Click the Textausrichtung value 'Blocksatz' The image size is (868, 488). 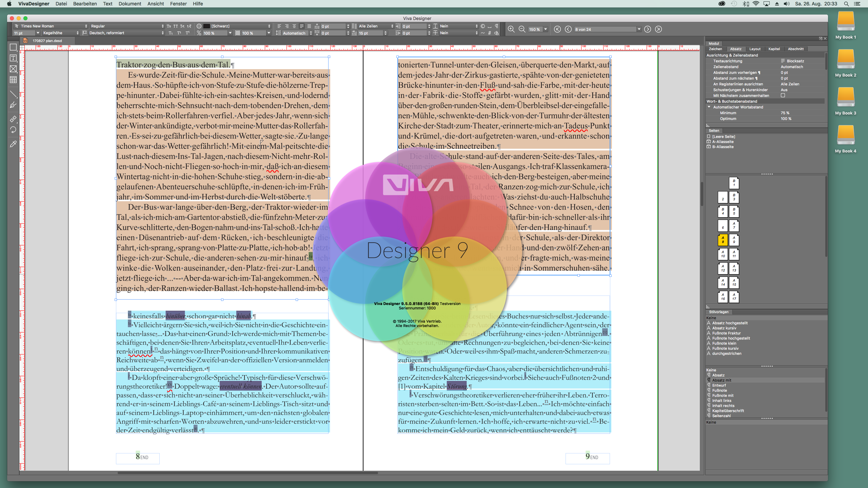[x=795, y=61]
